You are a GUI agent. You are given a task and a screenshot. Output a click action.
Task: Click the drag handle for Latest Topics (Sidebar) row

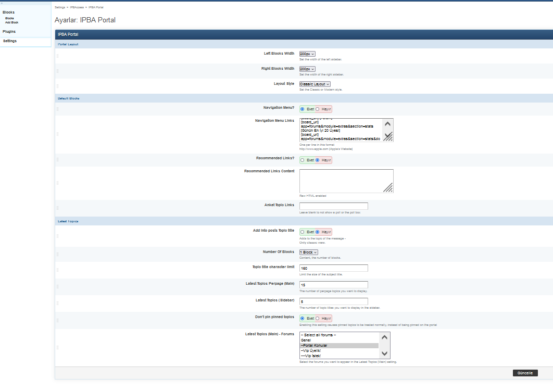57,303
